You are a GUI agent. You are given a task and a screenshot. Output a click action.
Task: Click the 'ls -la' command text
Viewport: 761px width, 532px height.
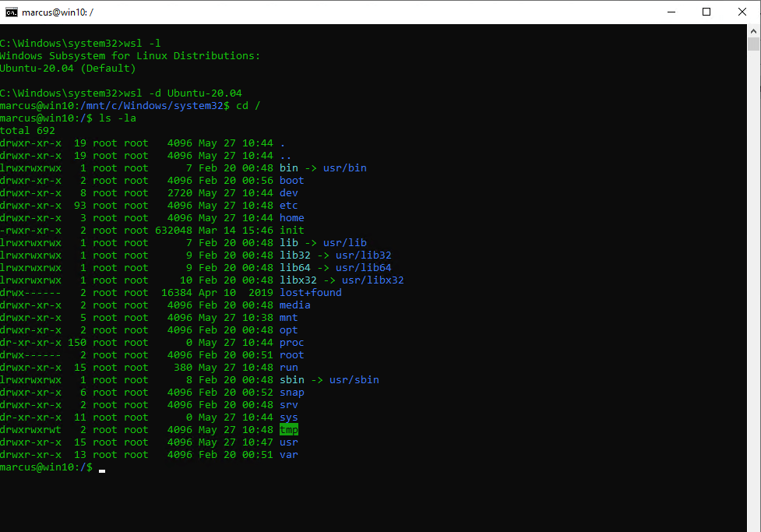coord(118,118)
